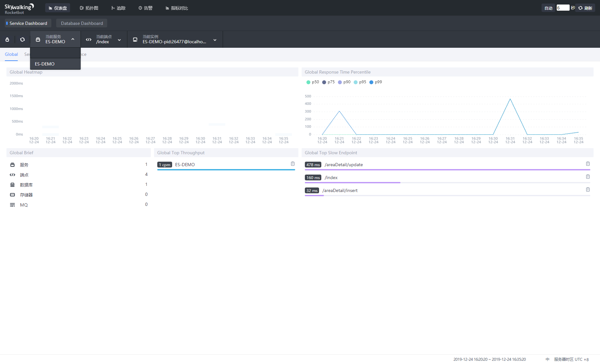Open 指标对比 metrics comparison menu

(176, 8)
